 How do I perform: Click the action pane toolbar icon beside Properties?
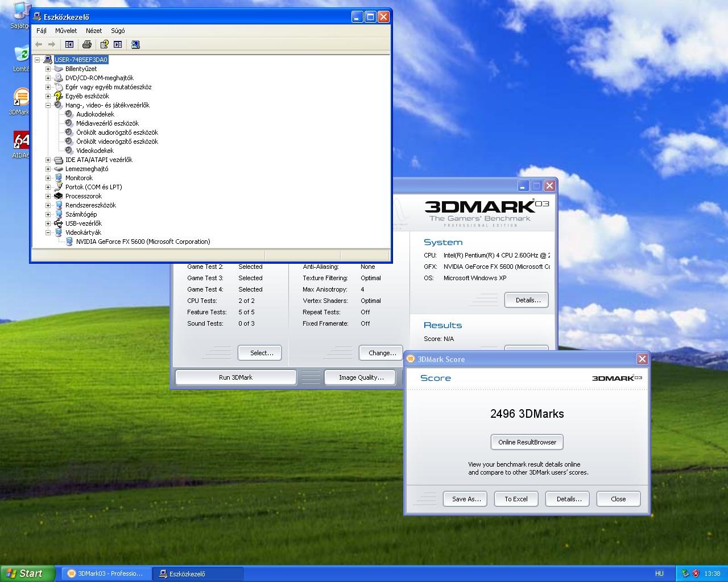[x=118, y=44]
